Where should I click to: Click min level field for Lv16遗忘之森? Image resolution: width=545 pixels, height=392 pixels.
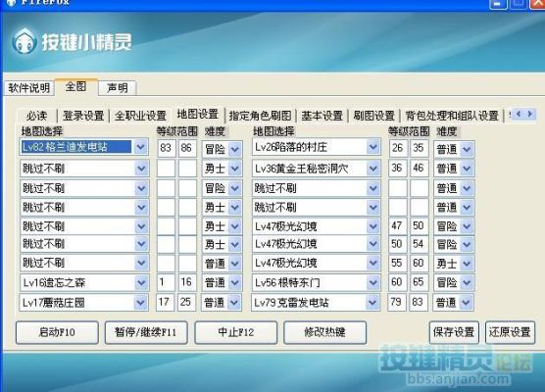(166, 282)
